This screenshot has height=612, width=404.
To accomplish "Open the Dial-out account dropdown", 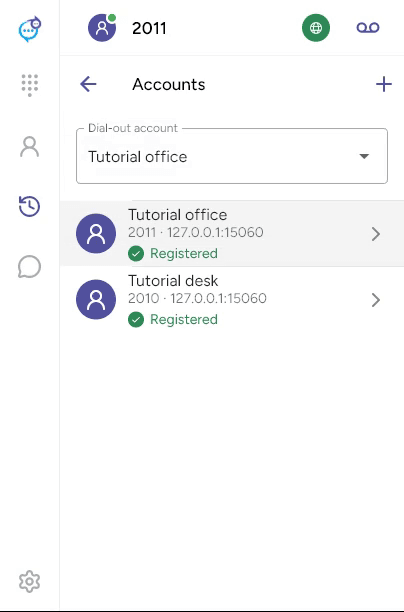I will click(x=232, y=156).
